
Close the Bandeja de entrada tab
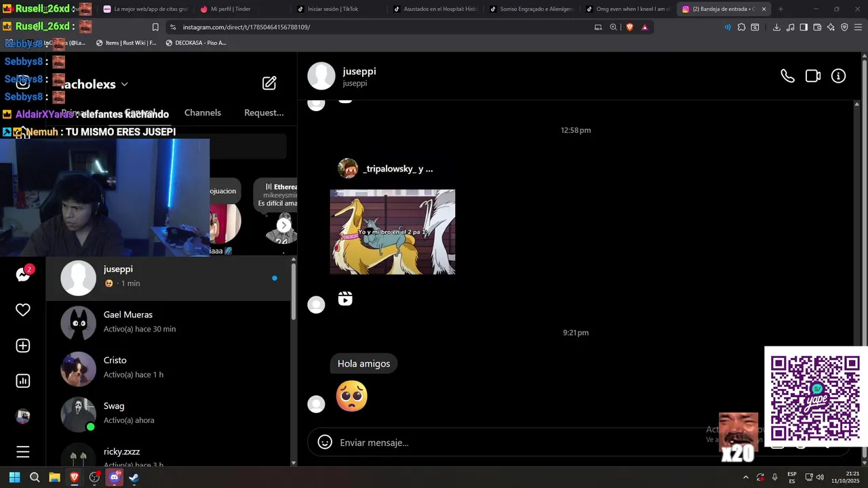764,9
